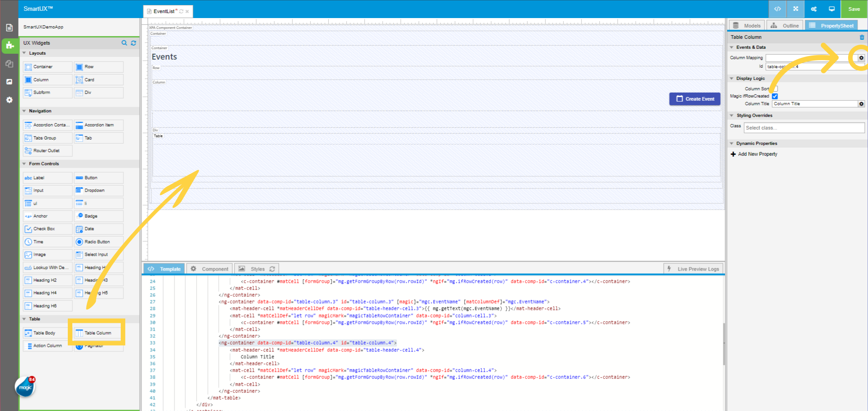Viewport: 868px width, 411px height.
Task: Open the Column Mapping gear icon
Action: pyautogui.click(x=861, y=58)
